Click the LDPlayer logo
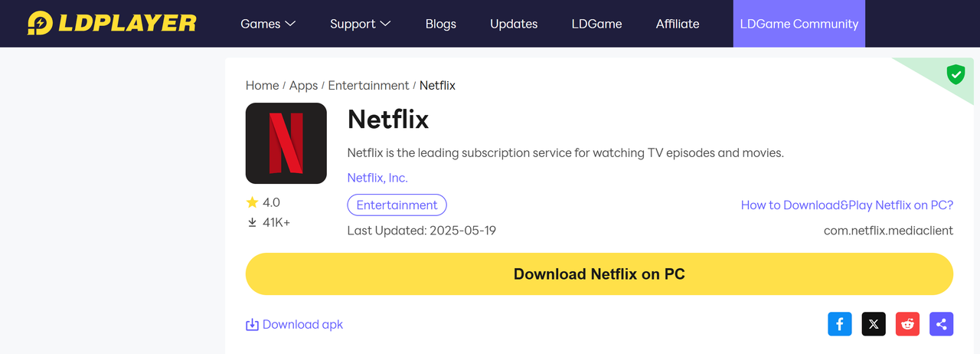980x354 pixels. (112, 23)
